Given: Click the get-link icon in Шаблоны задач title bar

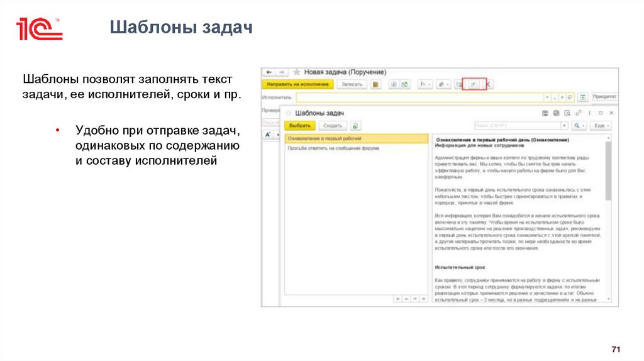Looking at the screenshot, I should coord(579,113).
